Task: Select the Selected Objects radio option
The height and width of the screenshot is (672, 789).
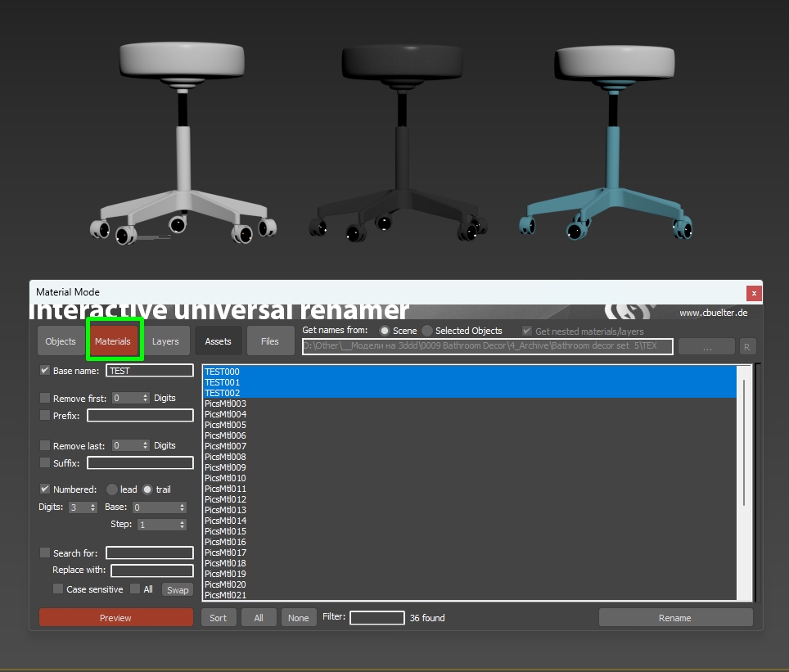Action: click(427, 331)
